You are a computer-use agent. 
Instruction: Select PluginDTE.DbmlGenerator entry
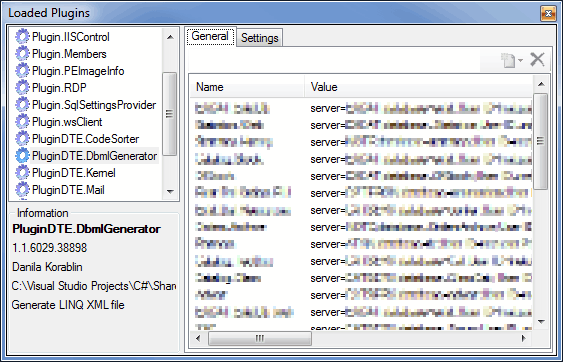pyautogui.click(x=94, y=156)
